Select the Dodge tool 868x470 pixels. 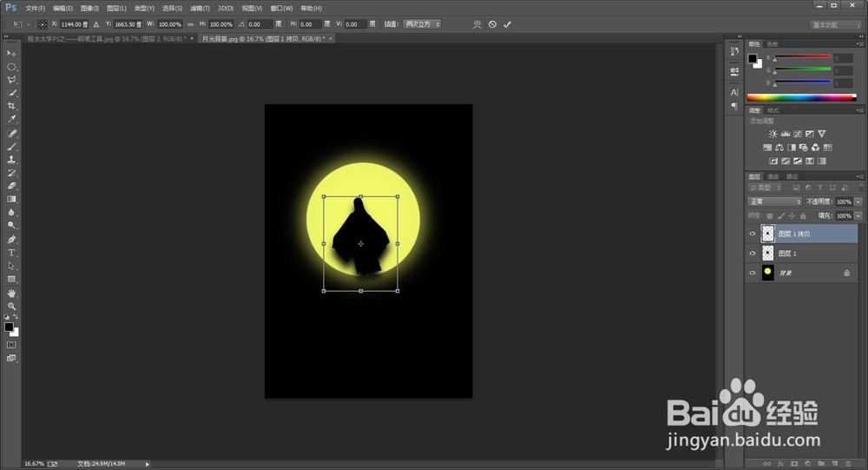click(x=11, y=226)
